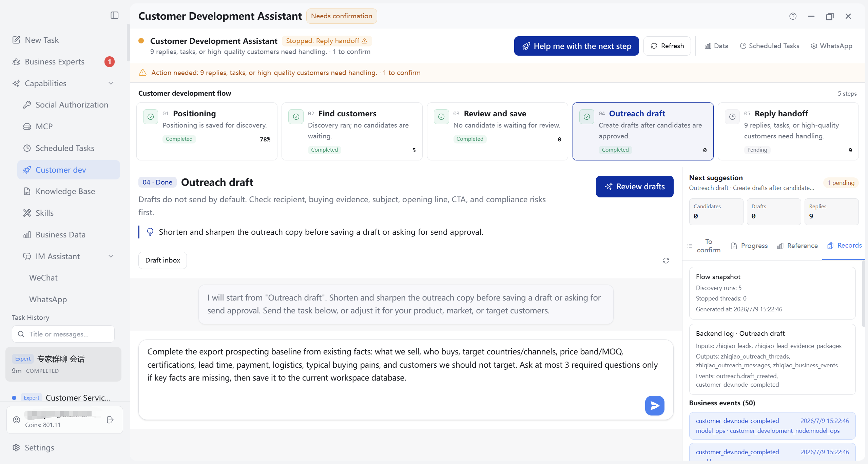Collapse the Capabilities section chevron
The image size is (868, 464).
pyautogui.click(x=111, y=83)
